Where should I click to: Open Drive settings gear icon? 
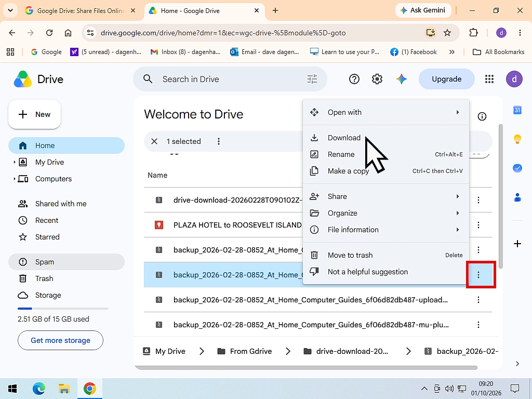[377, 79]
